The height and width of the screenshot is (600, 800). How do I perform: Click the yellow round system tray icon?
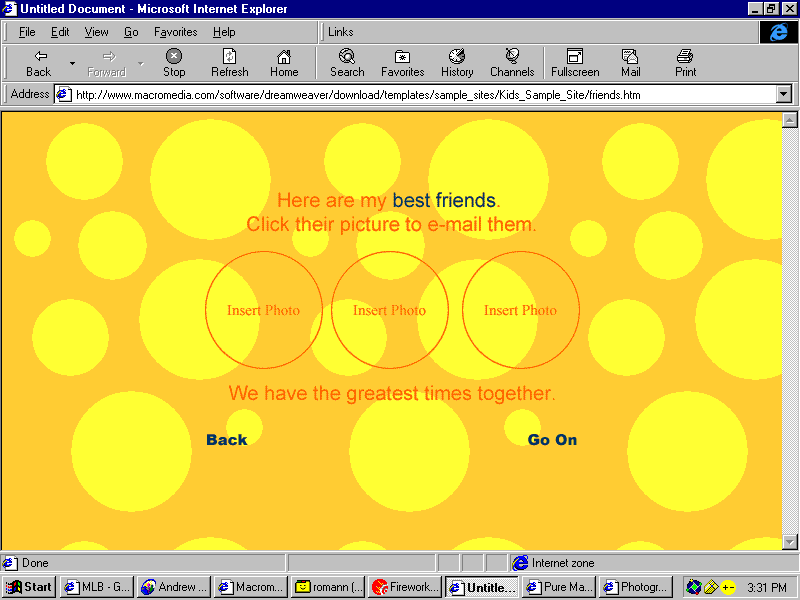(x=728, y=587)
